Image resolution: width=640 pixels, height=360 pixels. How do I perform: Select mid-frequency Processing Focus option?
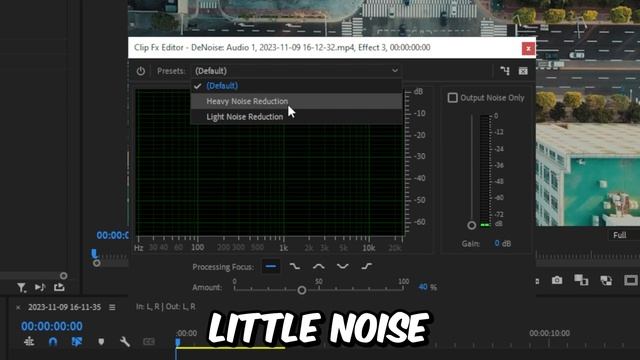click(319, 267)
